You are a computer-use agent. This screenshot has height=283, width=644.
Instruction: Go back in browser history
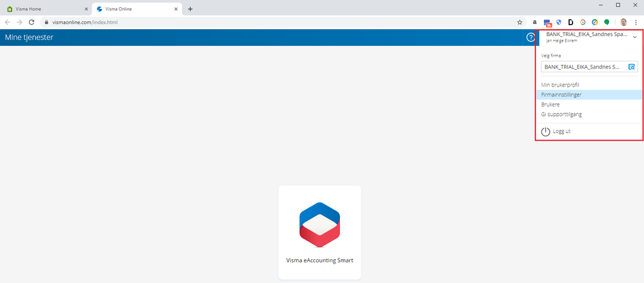(x=7, y=22)
